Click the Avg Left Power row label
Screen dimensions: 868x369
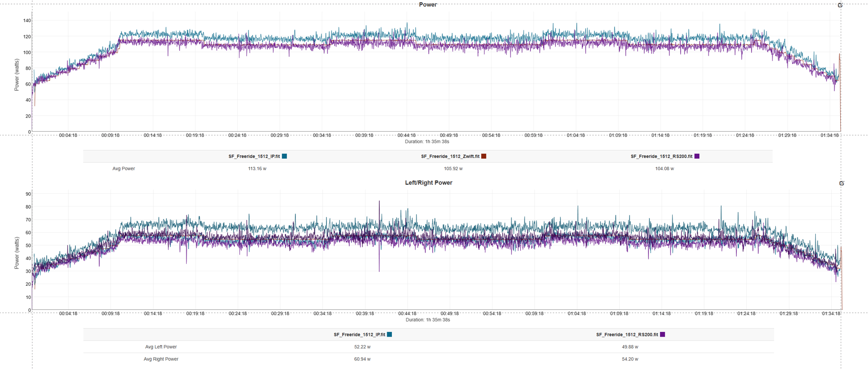tap(161, 347)
